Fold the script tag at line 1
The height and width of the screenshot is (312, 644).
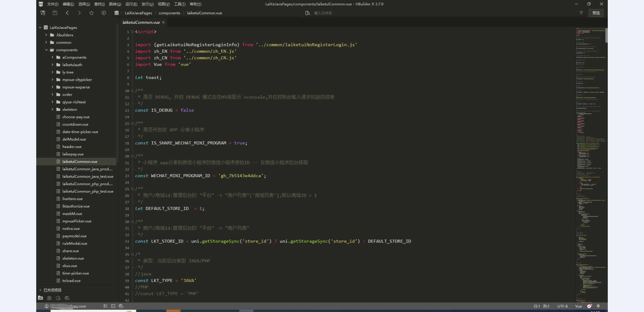(x=132, y=32)
